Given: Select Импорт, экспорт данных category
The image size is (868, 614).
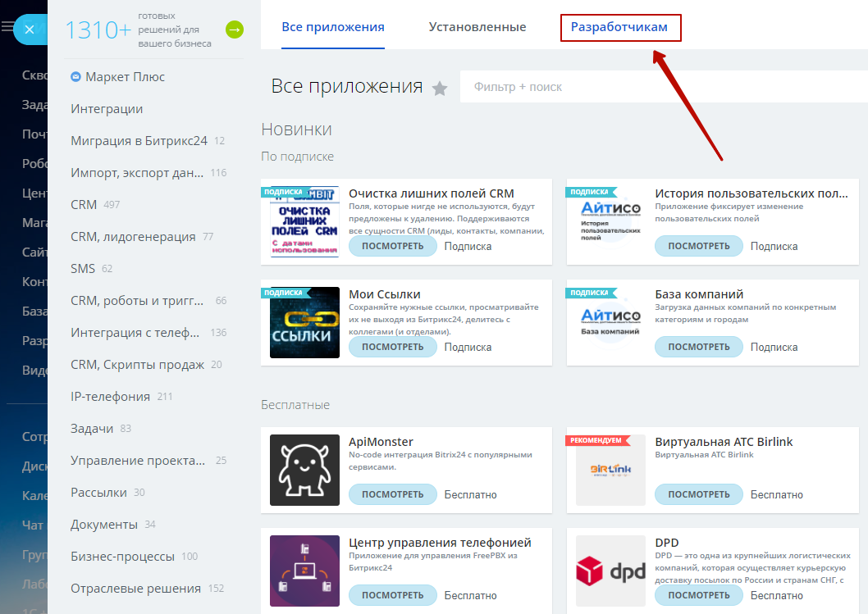Looking at the screenshot, I should [137, 173].
